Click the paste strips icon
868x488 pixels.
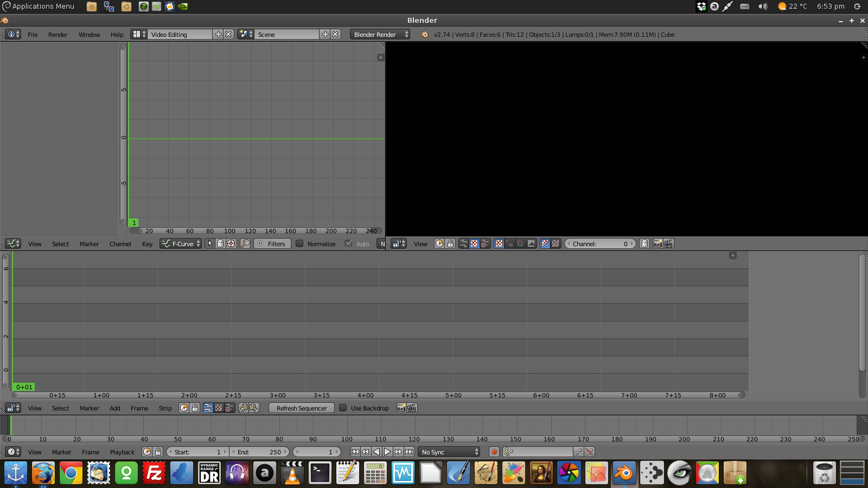254,408
